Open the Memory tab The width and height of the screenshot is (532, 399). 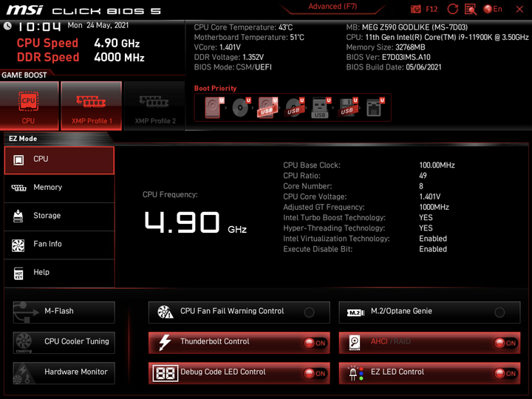tap(59, 188)
